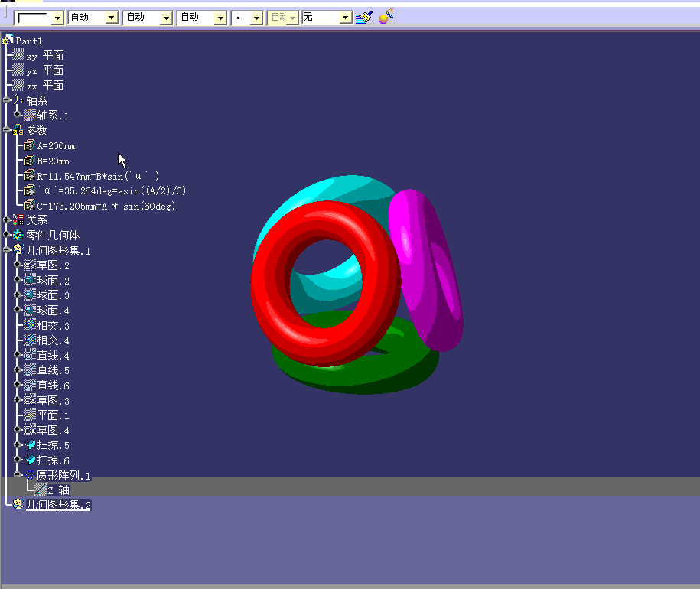Collapse the 参数 tree node
The image size is (700, 589).
(x=6, y=130)
